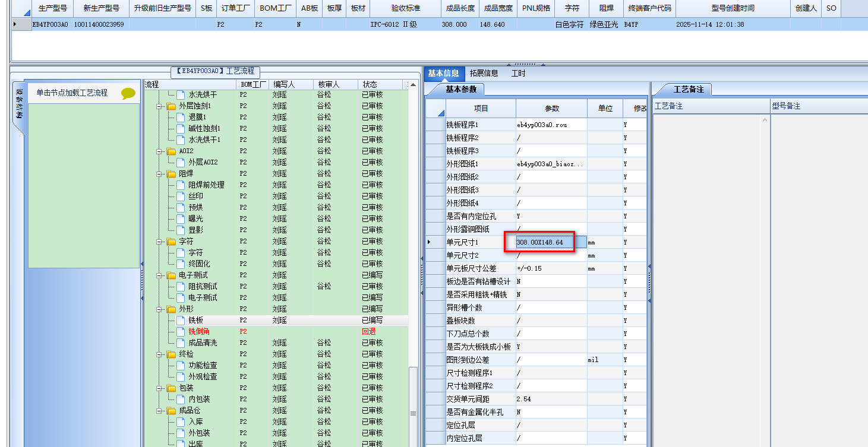Image resolution: width=868 pixels, height=447 pixels.
Task: Click the 参数 column header
Action: tap(552, 109)
